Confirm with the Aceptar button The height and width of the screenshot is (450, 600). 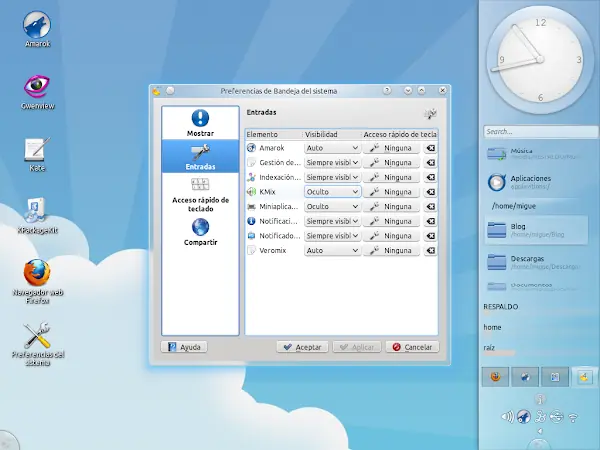pos(302,347)
